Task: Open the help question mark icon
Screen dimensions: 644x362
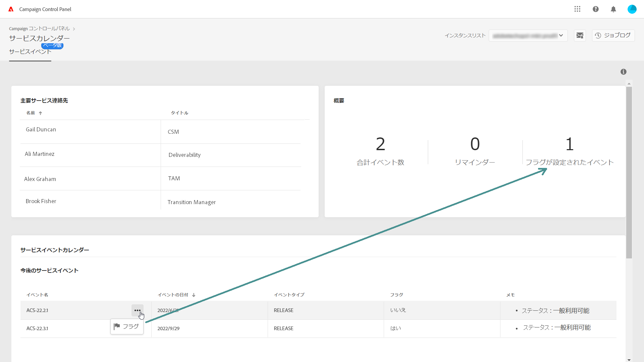Action: click(x=596, y=9)
